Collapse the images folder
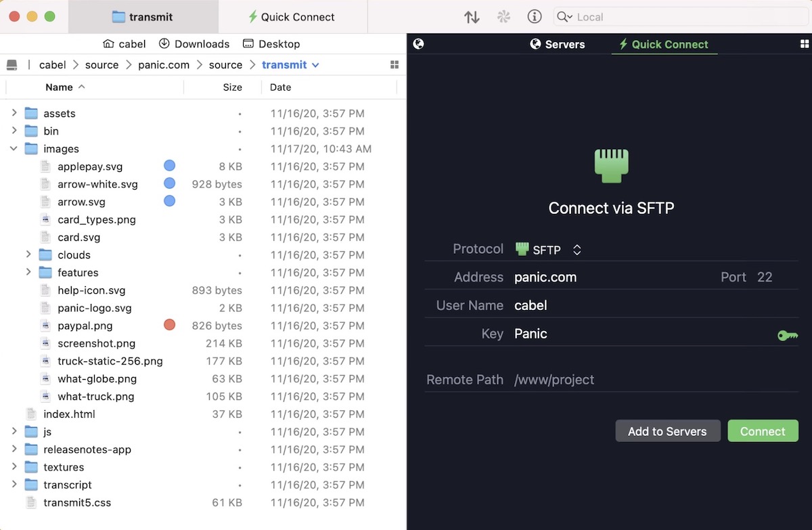Image resolution: width=812 pixels, height=530 pixels. [x=14, y=149]
